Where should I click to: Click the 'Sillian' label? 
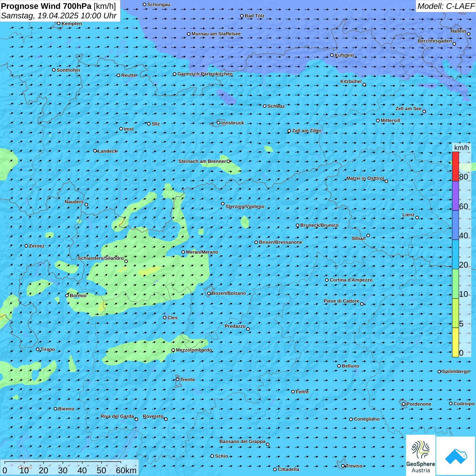[x=358, y=238]
